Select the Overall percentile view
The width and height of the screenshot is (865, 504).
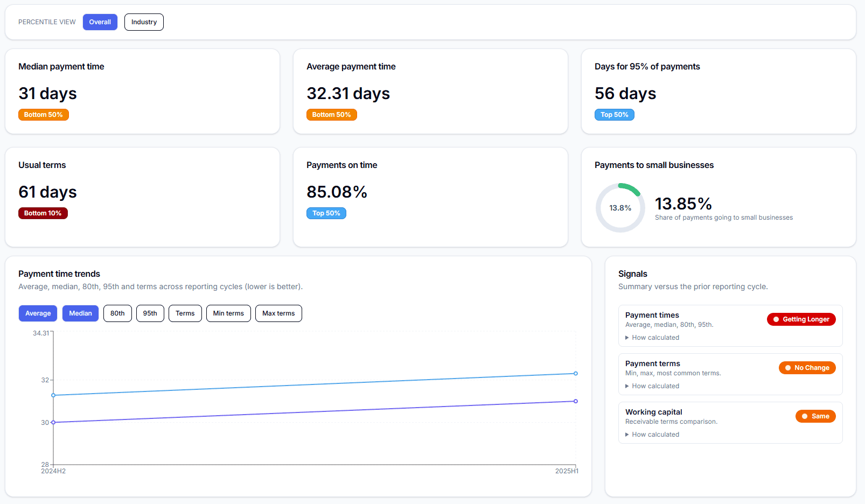pyautogui.click(x=100, y=22)
